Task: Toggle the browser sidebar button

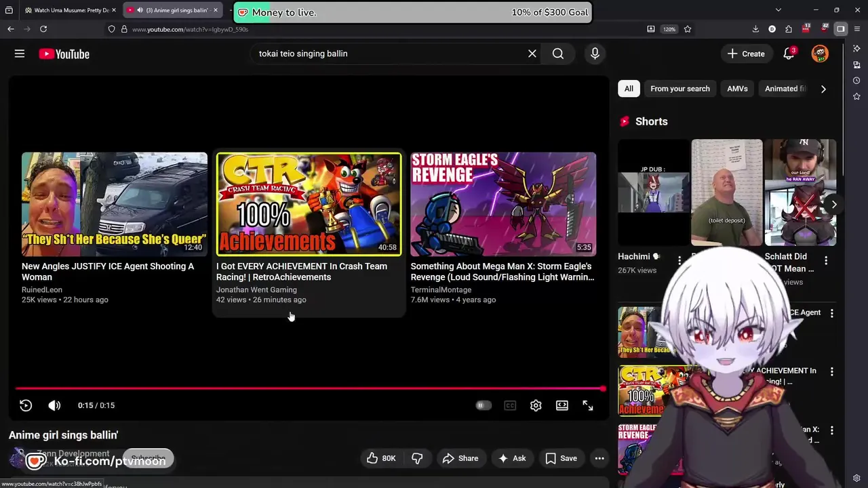Action: click(841, 29)
